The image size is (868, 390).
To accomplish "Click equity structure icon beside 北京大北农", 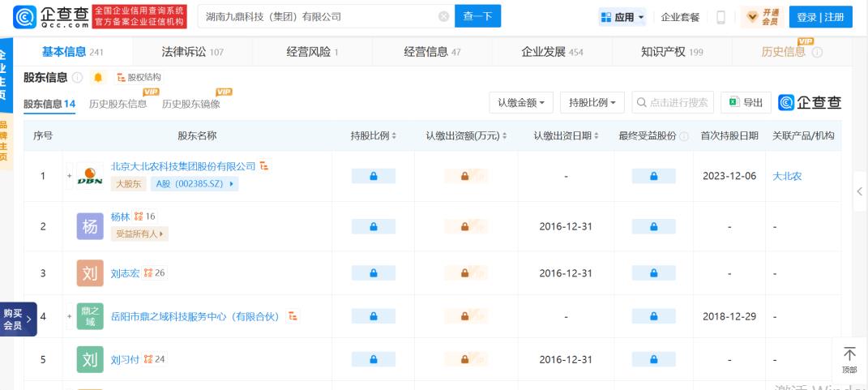I will tap(264, 165).
